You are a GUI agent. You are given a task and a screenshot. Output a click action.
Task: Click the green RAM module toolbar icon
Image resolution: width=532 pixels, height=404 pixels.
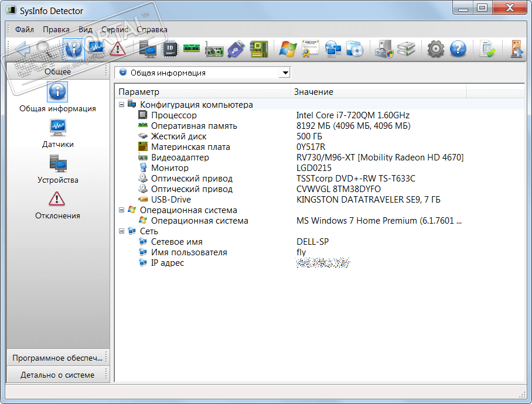coord(192,48)
